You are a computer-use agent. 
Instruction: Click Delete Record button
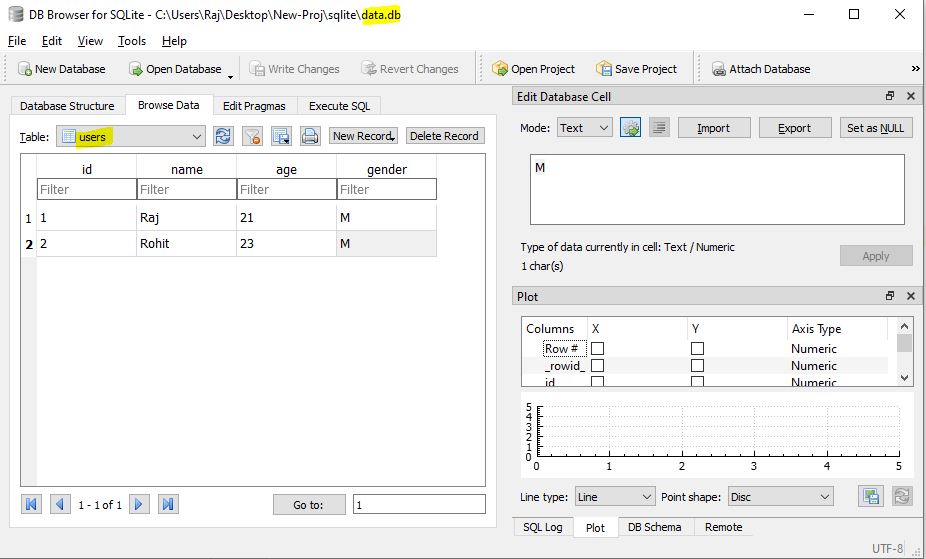pyautogui.click(x=444, y=136)
